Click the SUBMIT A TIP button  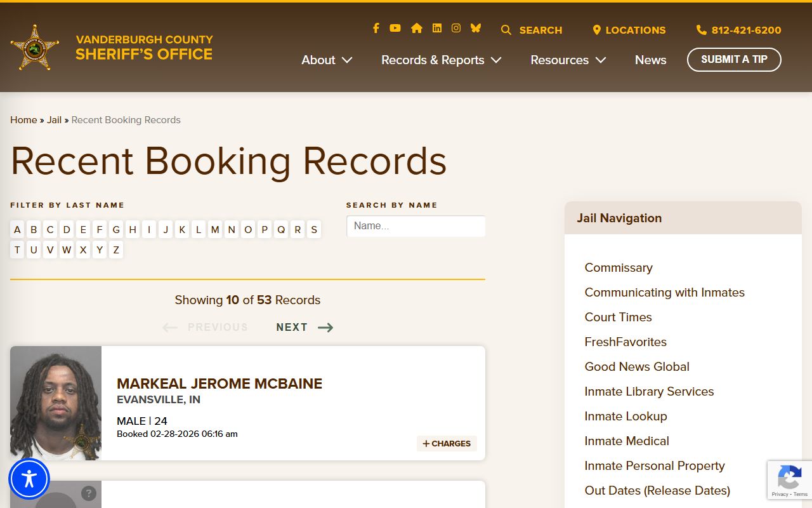click(x=734, y=60)
